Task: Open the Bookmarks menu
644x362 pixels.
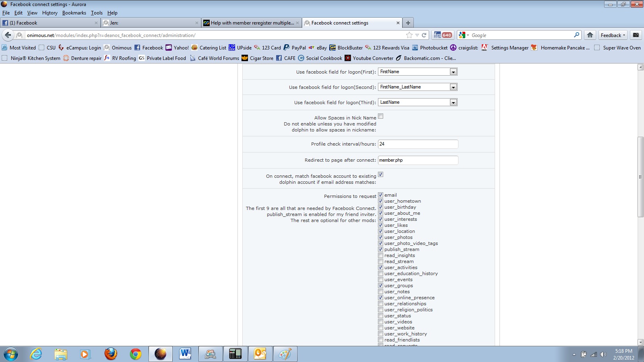Action: [x=74, y=13]
